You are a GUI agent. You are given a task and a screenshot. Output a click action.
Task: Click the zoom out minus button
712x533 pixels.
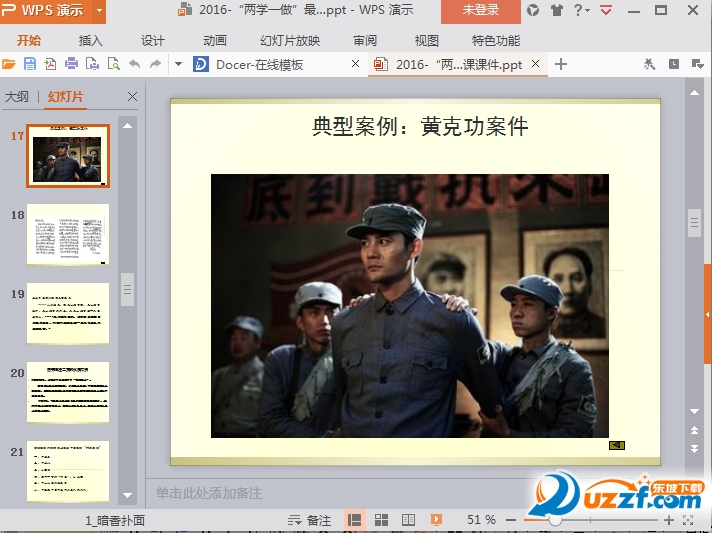pyautogui.click(x=511, y=520)
